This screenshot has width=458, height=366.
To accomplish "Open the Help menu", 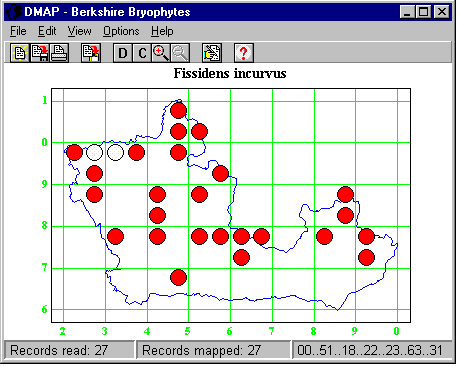I will (162, 31).
